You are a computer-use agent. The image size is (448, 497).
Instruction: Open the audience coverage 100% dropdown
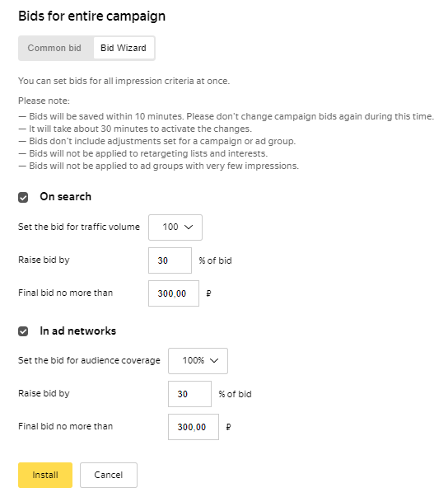198,361
